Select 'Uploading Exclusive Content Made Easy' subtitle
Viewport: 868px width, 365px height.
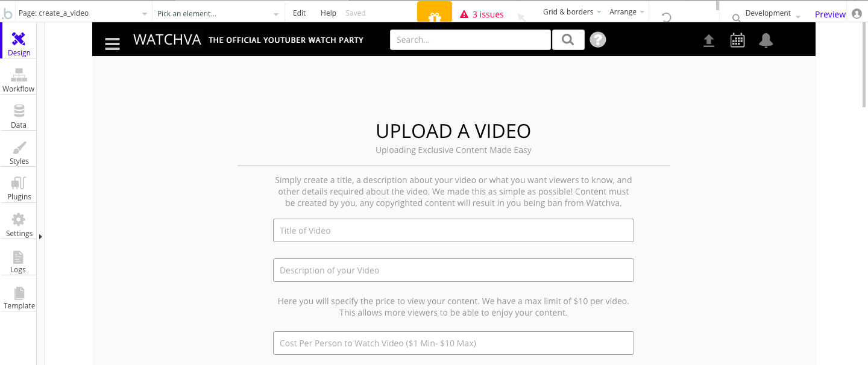[453, 150]
